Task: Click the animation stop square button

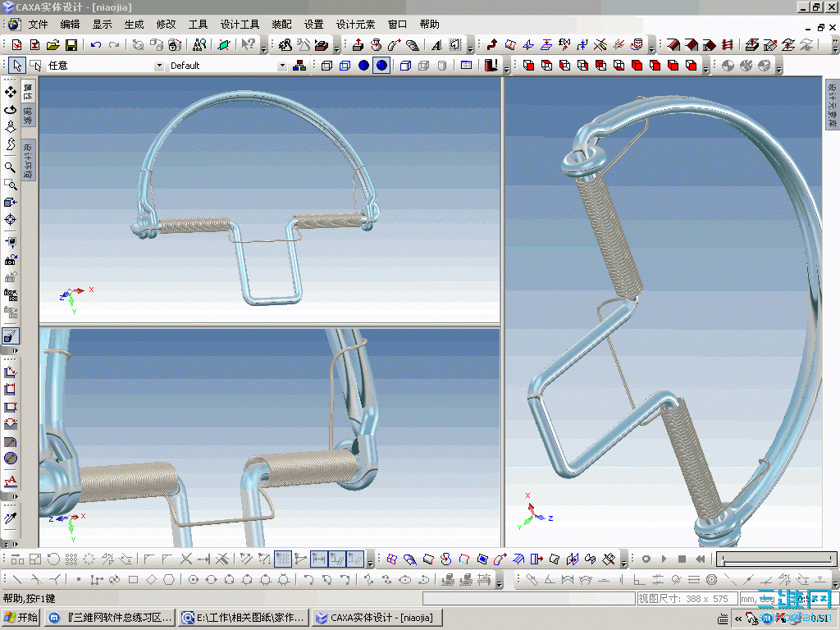Action: [682, 559]
